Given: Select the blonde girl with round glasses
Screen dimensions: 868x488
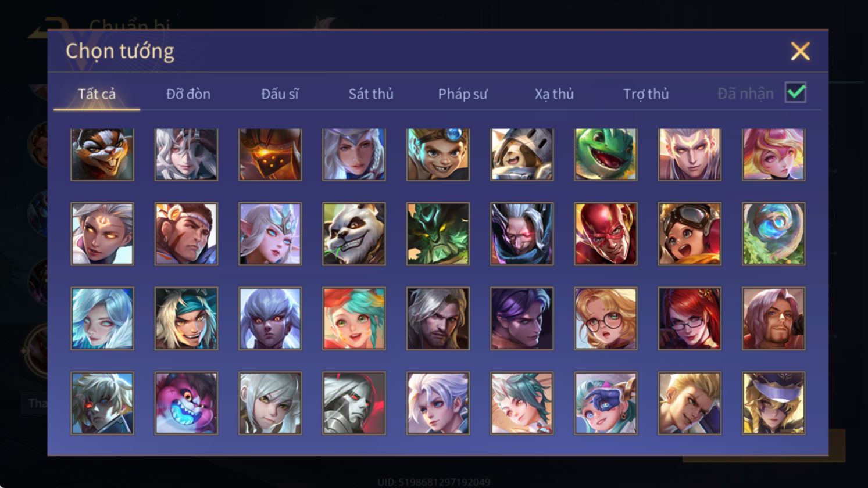Looking at the screenshot, I should tap(606, 319).
